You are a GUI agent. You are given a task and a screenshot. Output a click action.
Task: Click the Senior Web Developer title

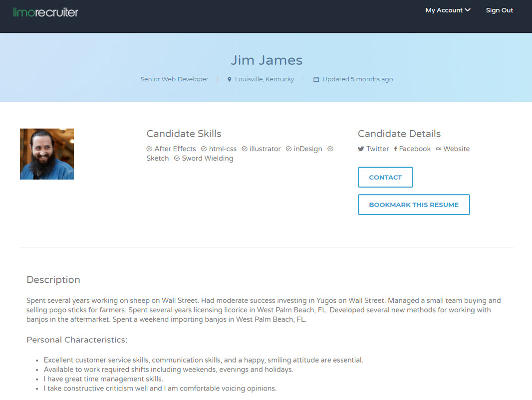coord(174,79)
